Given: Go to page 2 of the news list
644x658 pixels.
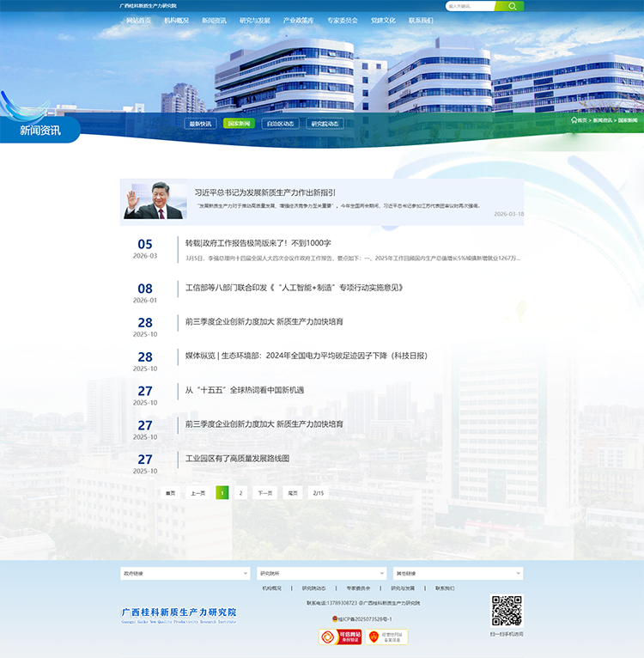Looking at the screenshot, I should coord(241,493).
